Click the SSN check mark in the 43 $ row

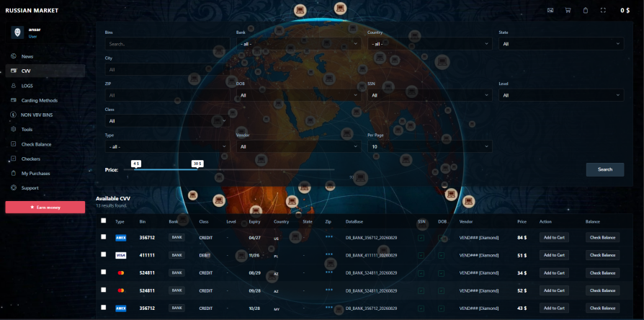tap(421, 308)
